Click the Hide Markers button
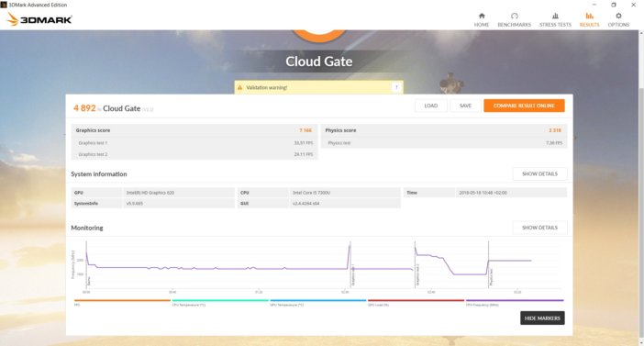The width and height of the screenshot is (644, 346). click(542, 318)
